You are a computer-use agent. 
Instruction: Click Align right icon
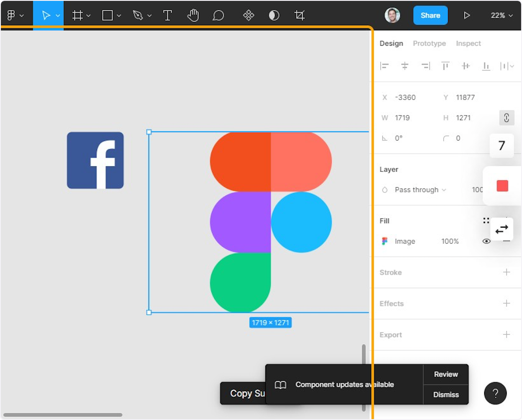tap(425, 66)
